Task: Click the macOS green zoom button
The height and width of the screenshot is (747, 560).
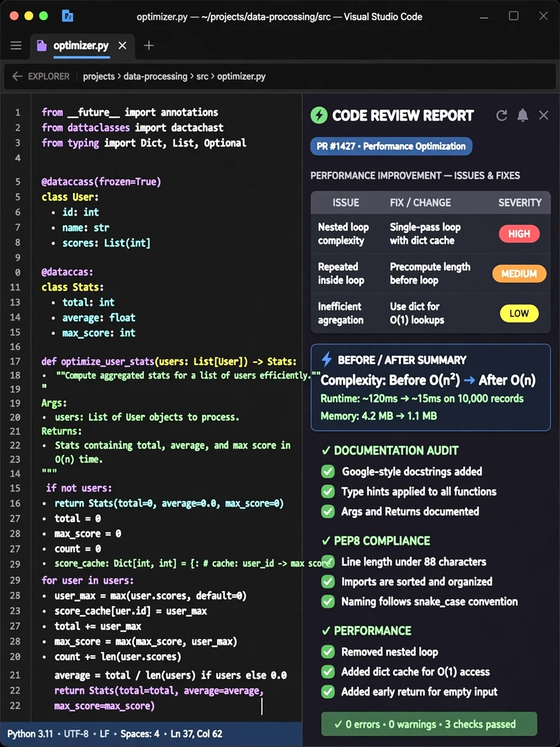Action: [x=44, y=16]
